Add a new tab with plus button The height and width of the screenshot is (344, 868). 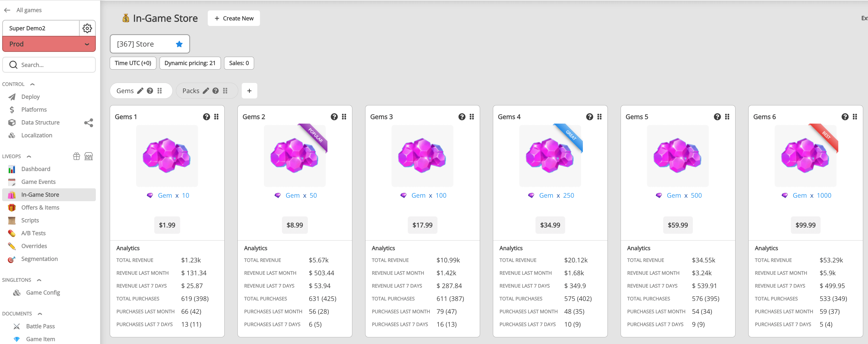pyautogui.click(x=249, y=91)
